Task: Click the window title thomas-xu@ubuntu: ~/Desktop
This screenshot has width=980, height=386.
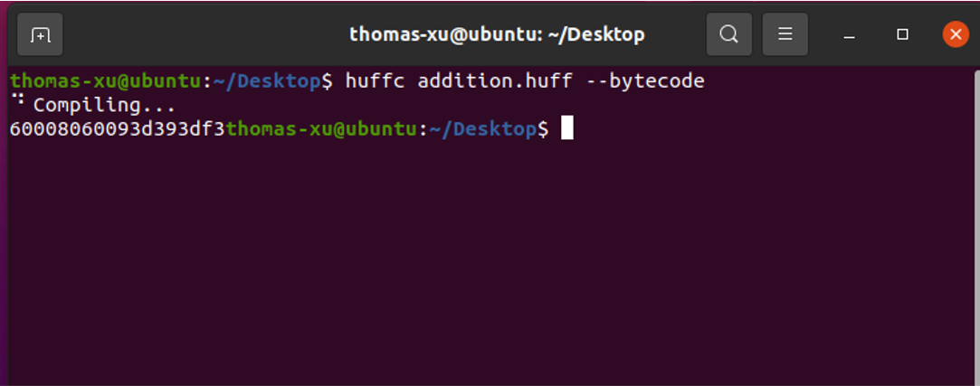Action: [497, 34]
